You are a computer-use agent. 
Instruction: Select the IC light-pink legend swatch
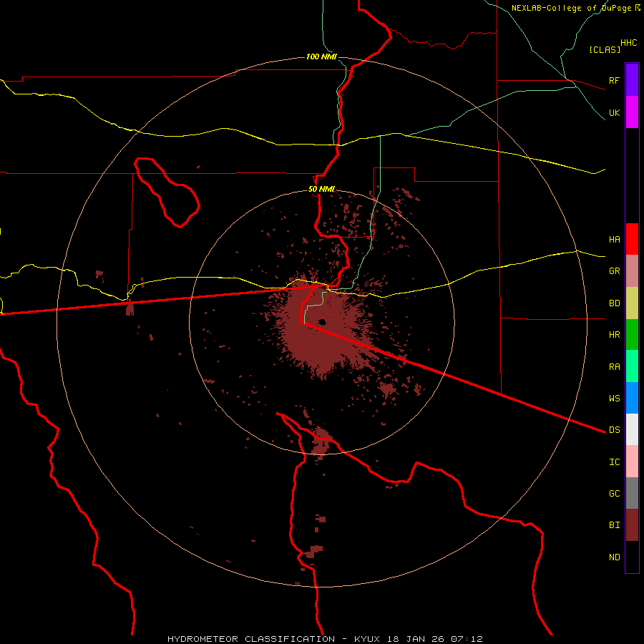tap(632, 462)
